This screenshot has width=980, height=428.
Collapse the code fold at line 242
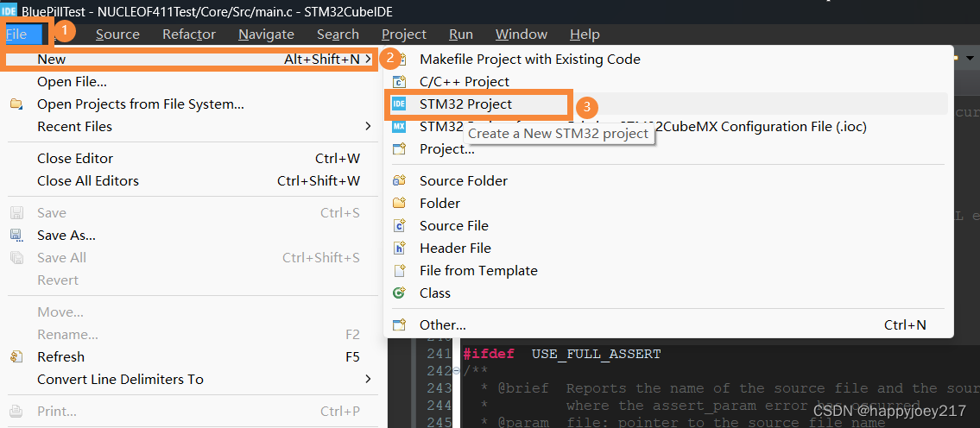[x=456, y=370]
